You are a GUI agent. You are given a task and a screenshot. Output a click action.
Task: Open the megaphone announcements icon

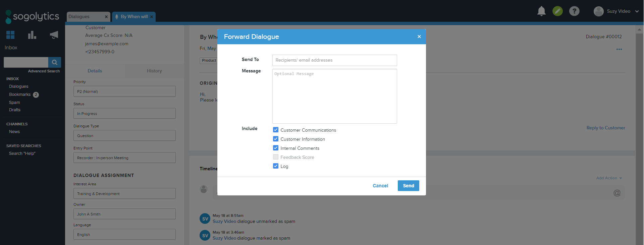(54, 35)
